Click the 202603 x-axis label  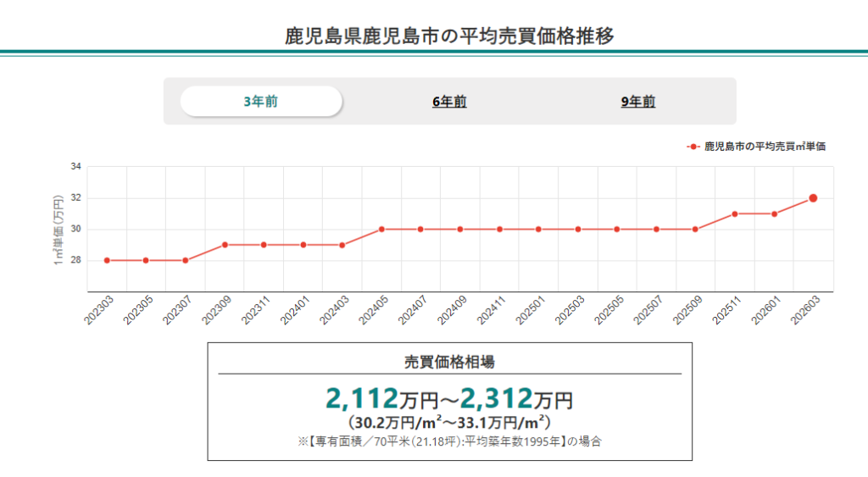pyautogui.click(x=805, y=310)
